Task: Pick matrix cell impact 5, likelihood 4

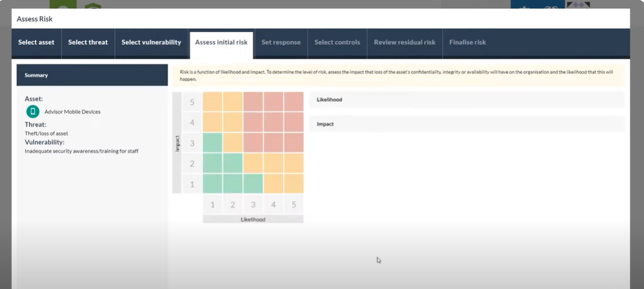Action: (273, 102)
